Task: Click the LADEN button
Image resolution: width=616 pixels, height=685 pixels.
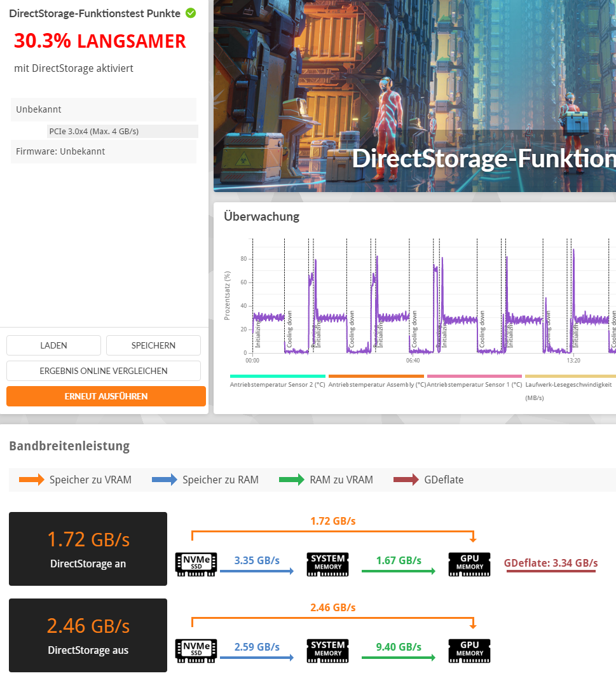Action: [53, 345]
